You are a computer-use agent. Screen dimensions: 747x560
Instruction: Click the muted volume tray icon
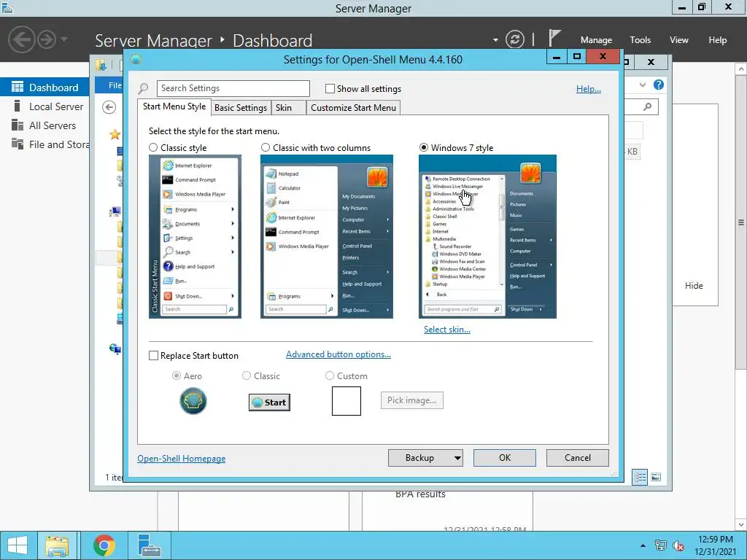678,545
